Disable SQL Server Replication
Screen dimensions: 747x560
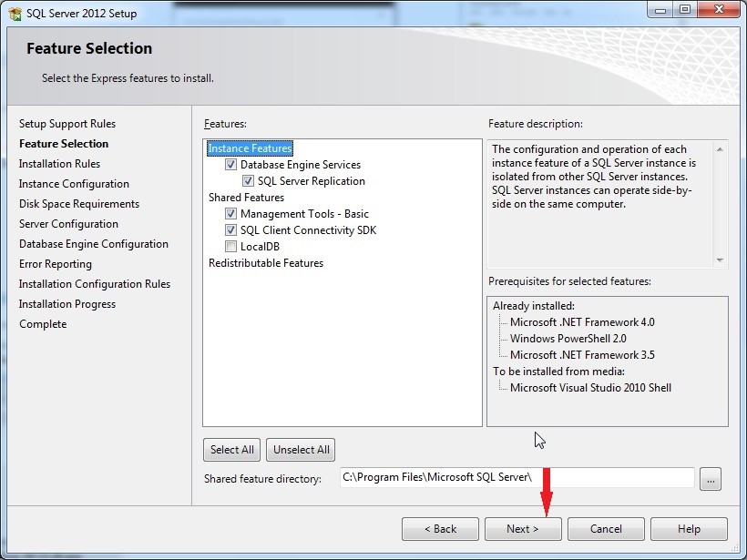[x=248, y=181]
